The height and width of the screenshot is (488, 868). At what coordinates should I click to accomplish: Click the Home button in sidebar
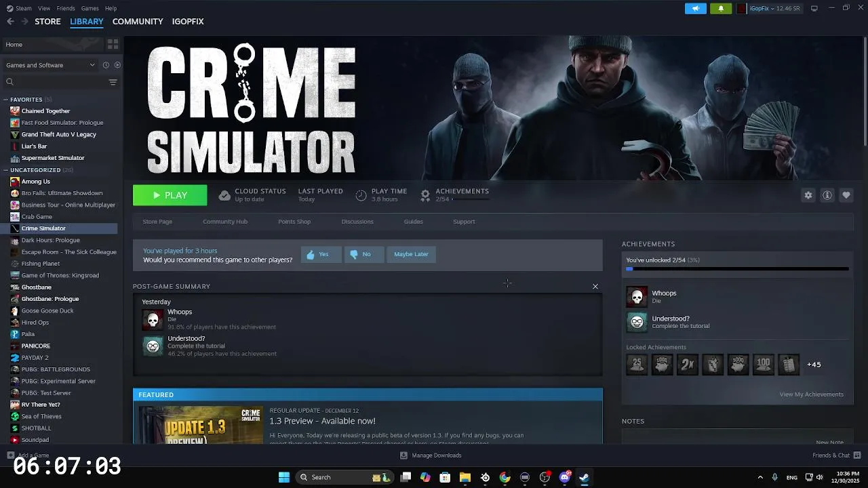[53, 44]
